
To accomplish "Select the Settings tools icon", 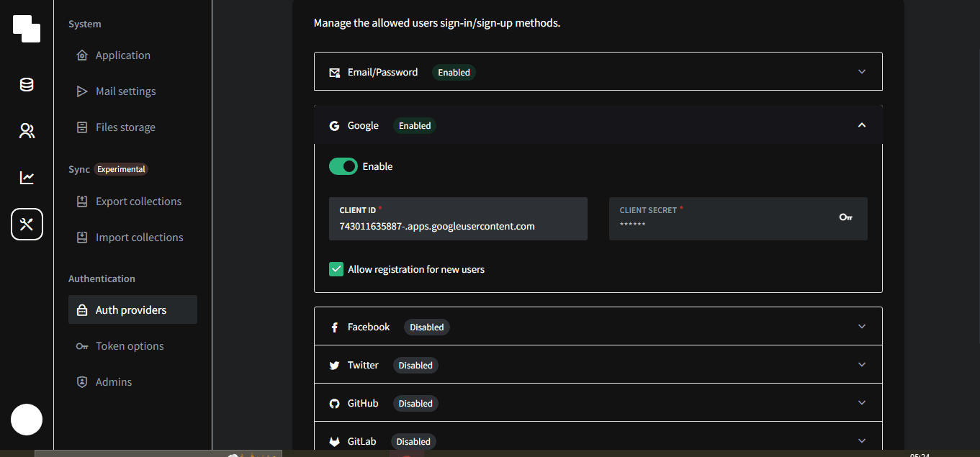I will [27, 224].
